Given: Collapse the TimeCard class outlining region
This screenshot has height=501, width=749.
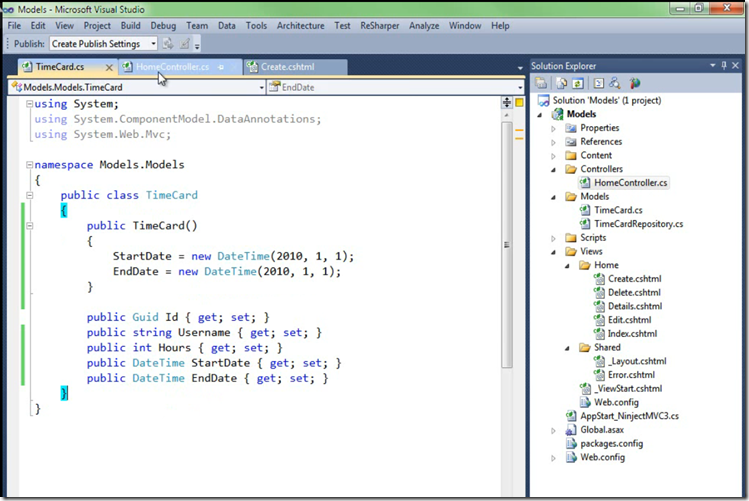Looking at the screenshot, I should [30, 195].
